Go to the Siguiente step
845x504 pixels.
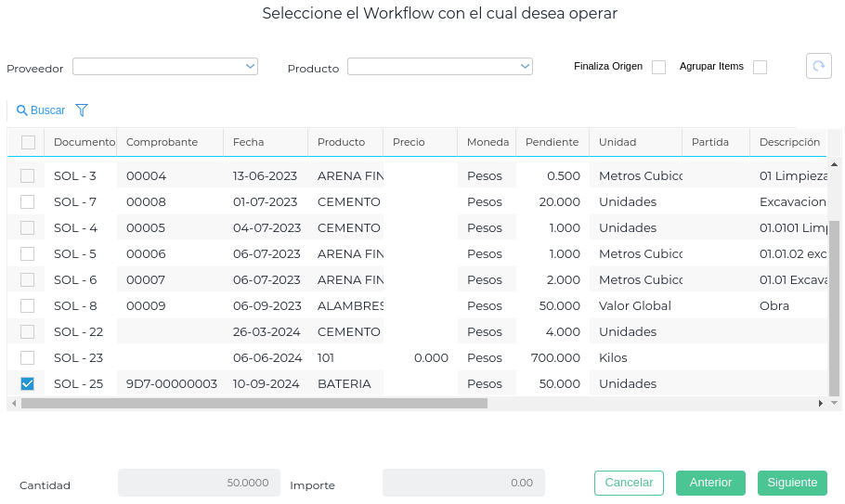coord(792,483)
